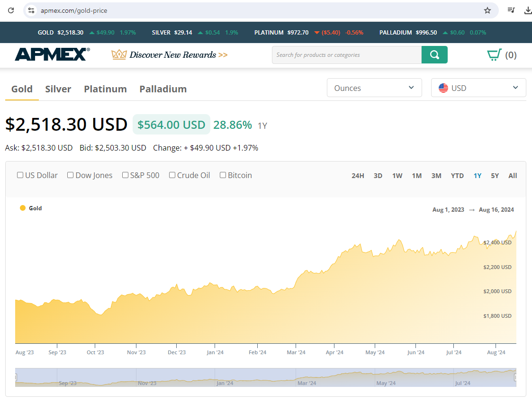Image resolution: width=532 pixels, height=403 pixels.
Task: Switch chart to 1W range
Action: [397, 176]
